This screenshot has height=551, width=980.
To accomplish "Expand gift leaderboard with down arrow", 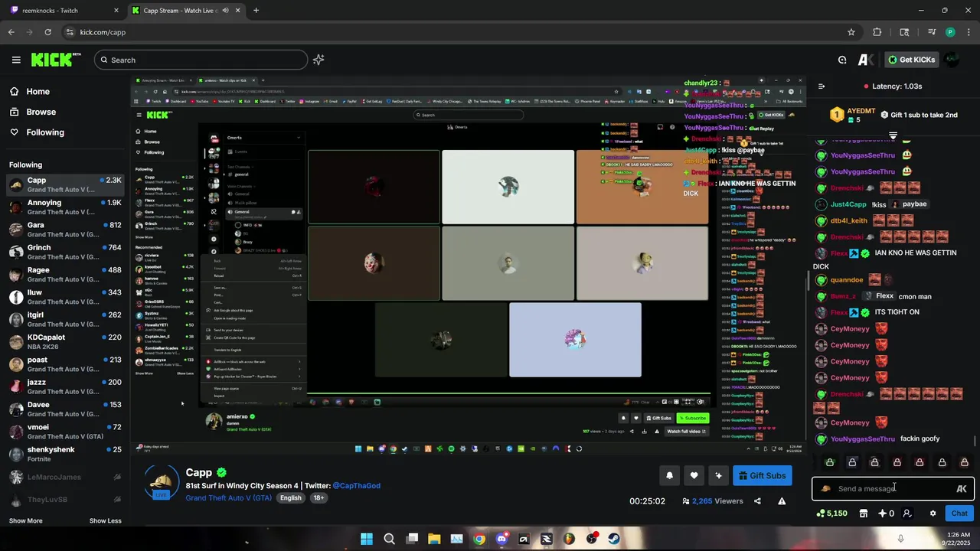I will (893, 135).
